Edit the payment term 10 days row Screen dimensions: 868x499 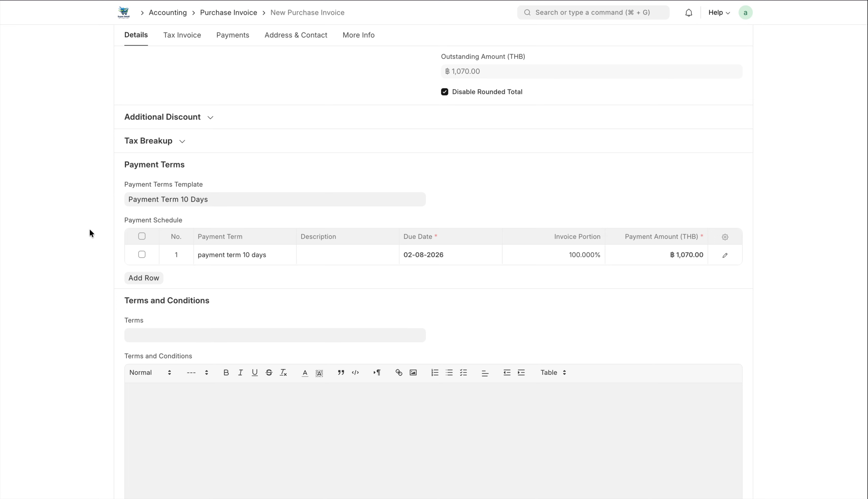point(725,255)
